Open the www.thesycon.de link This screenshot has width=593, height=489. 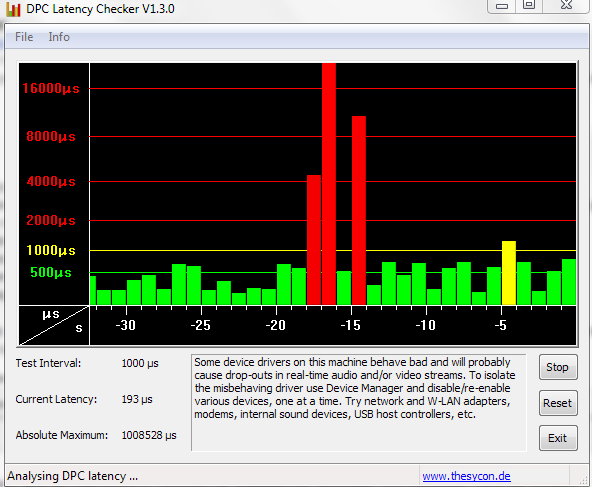(466, 476)
